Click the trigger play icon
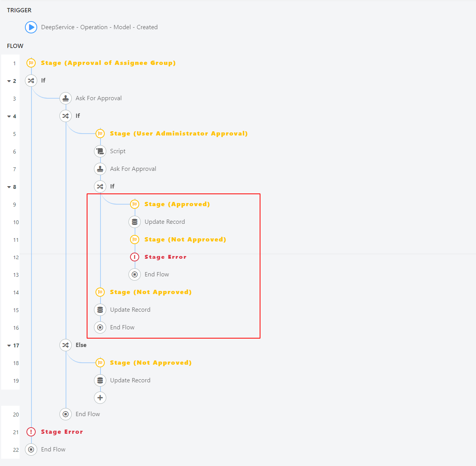The image size is (476, 466). coord(31,27)
